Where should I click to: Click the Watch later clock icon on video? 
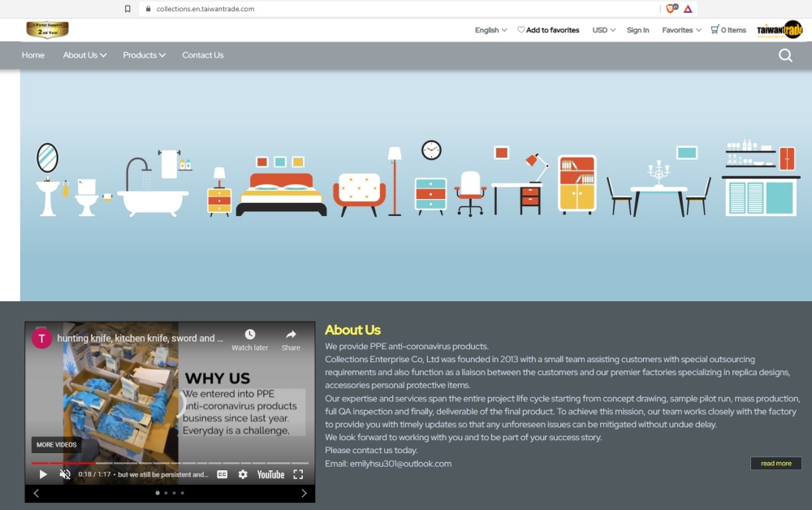250,335
